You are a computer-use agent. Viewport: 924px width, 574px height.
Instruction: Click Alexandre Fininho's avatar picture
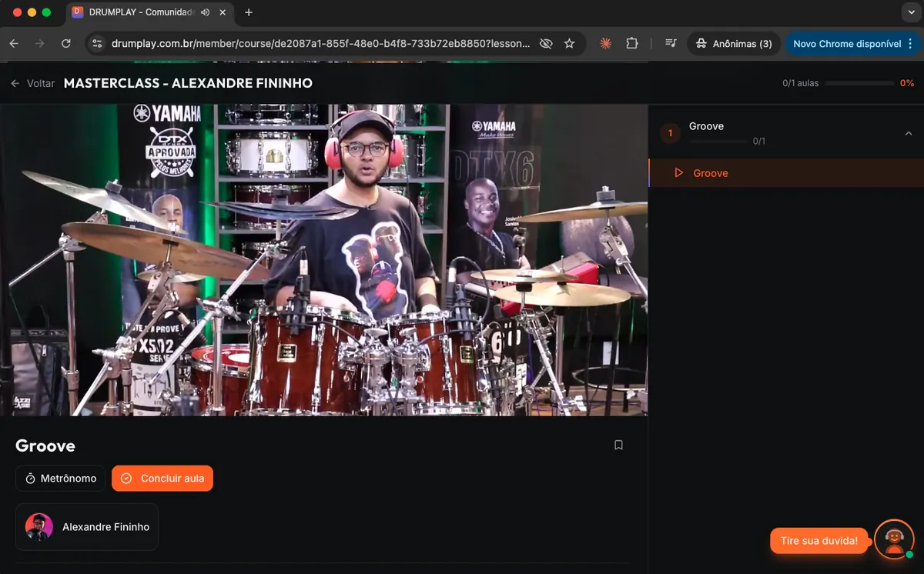pyautogui.click(x=39, y=527)
